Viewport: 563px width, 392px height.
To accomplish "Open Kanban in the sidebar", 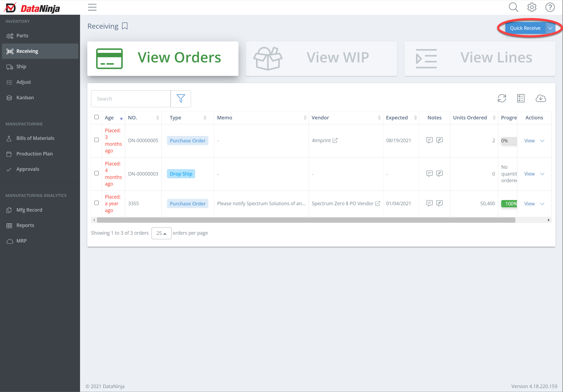I will click(25, 98).
